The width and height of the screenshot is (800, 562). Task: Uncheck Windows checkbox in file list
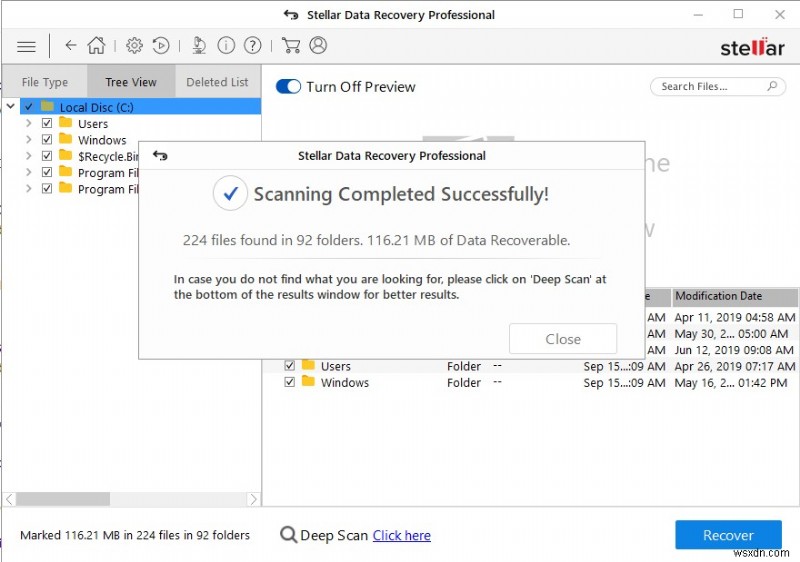click(x=289, y=382)
